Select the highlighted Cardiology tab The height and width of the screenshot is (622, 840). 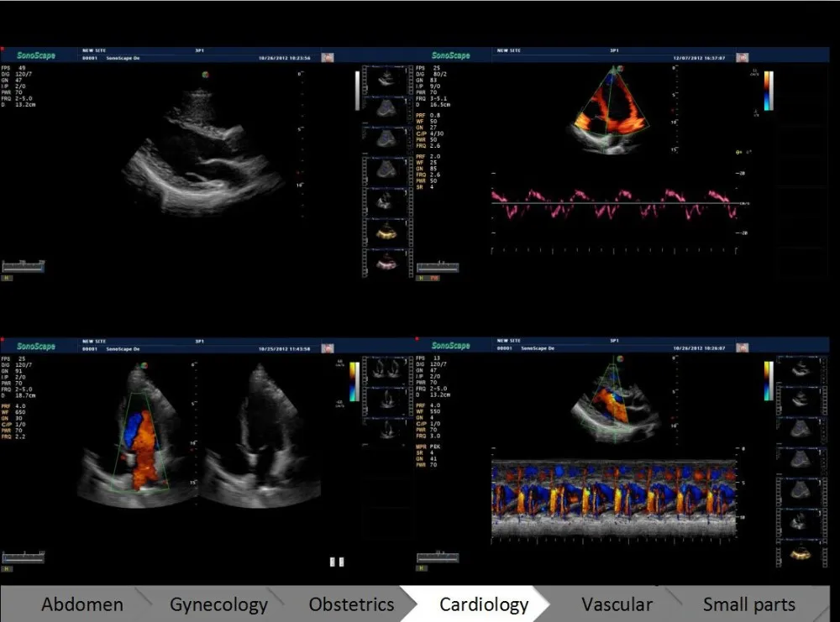pyautogui.click(x=484, y=605)
